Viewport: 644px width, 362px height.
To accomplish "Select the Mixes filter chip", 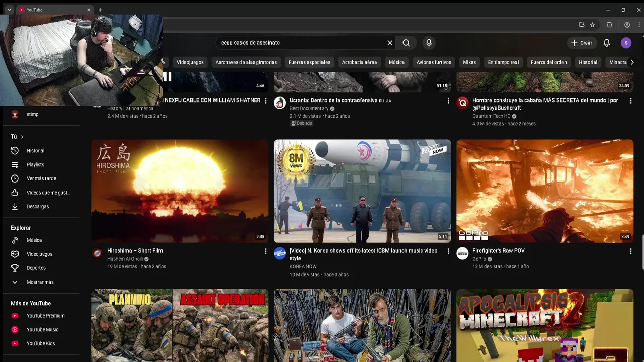I will click(469, 62).
